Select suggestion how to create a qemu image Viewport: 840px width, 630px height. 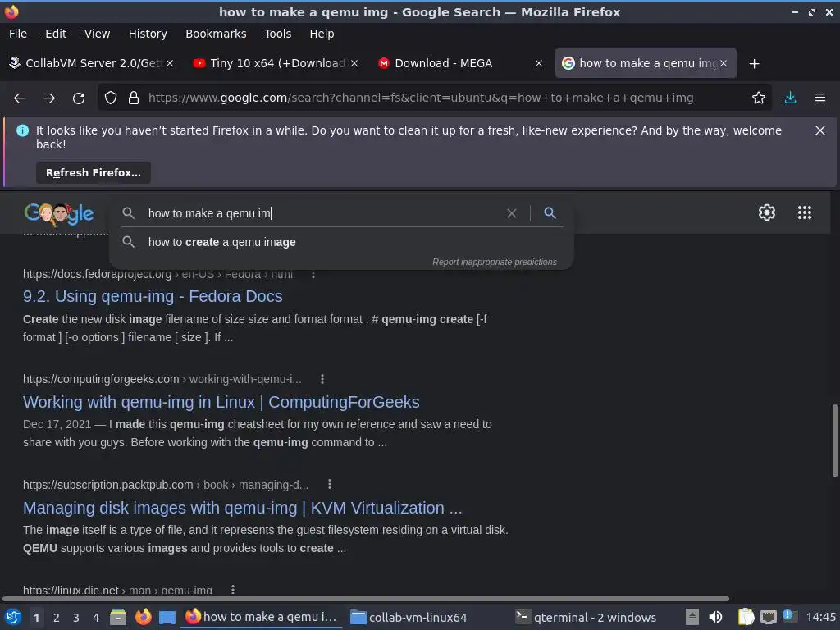221,242
